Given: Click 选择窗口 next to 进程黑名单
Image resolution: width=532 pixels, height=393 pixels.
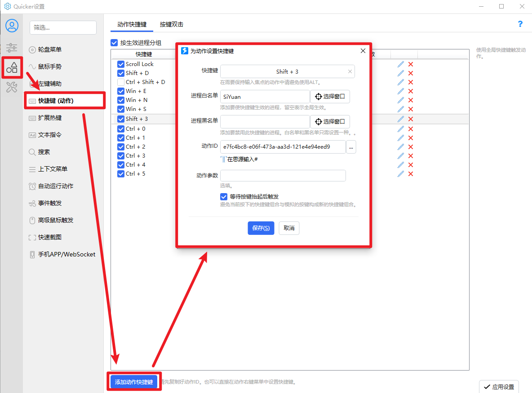Looking at the screenshot, I should (x=330, y=121).
